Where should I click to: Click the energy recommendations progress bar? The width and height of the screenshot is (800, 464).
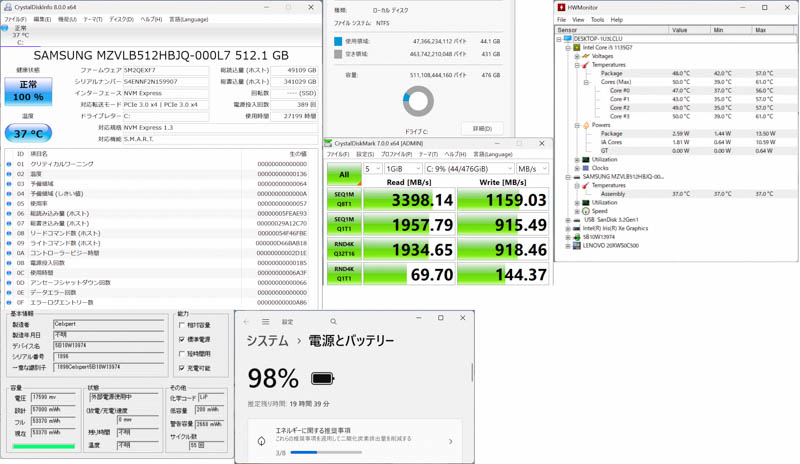pos(326,453)
